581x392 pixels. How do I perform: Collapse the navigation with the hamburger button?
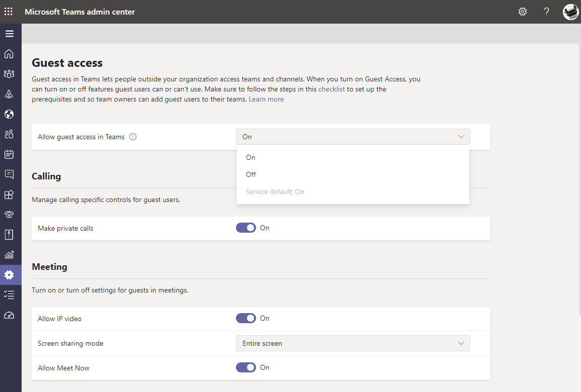[9, 34]
